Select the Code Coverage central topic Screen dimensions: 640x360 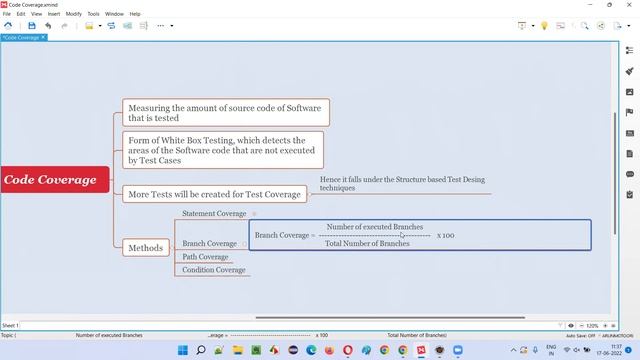(55, 180)
